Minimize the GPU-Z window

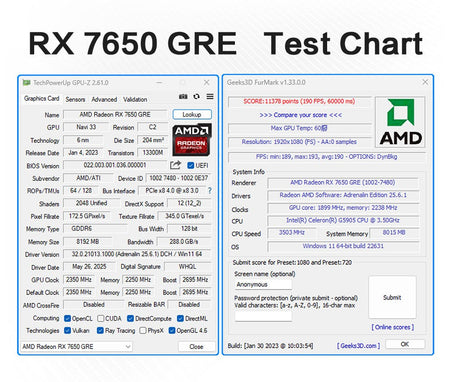pos(159,82)
